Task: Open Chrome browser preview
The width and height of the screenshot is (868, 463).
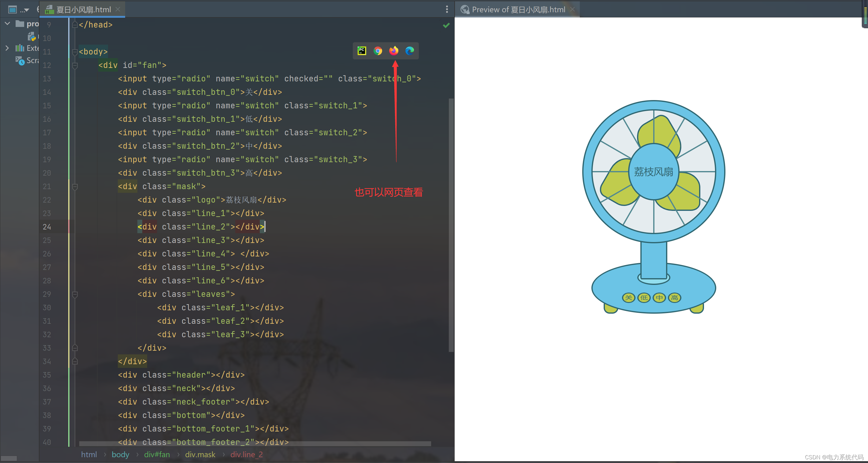Action: (x=377, y=50)
